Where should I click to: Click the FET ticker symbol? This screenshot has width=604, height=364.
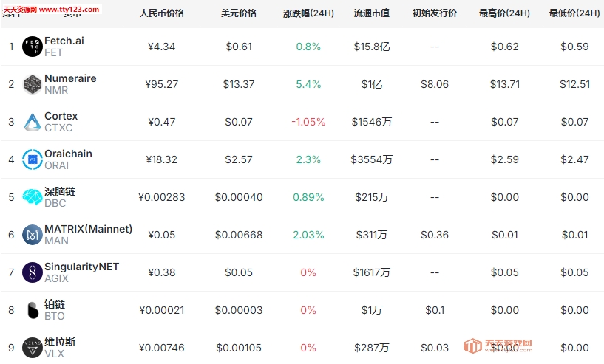[53, 52]
